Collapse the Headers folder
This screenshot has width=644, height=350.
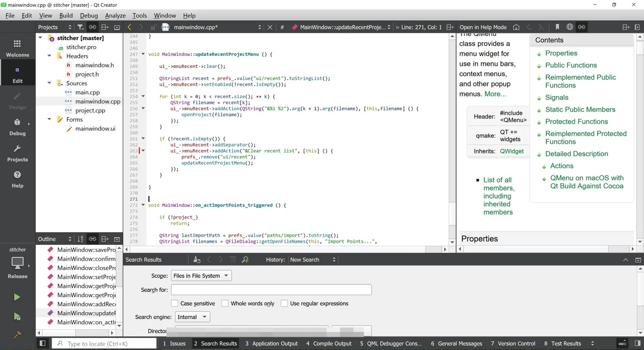pos(49,56)
